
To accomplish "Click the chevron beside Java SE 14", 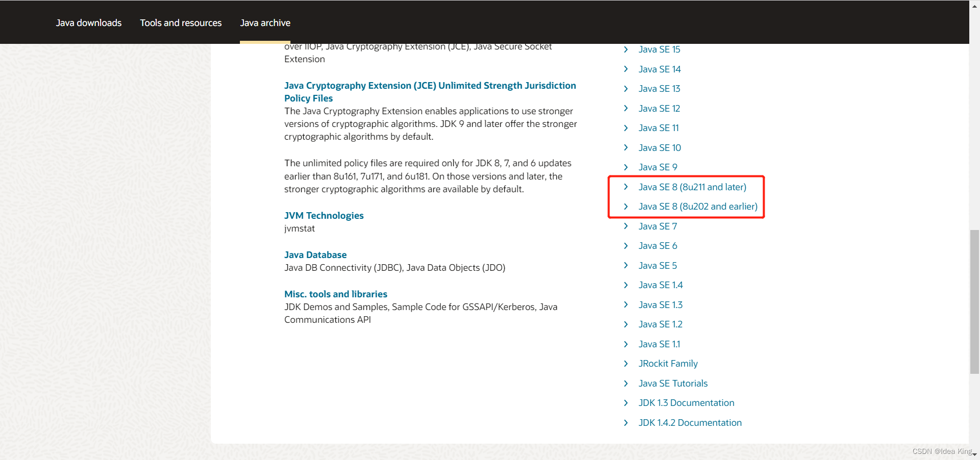I will (x=626, y=69).
